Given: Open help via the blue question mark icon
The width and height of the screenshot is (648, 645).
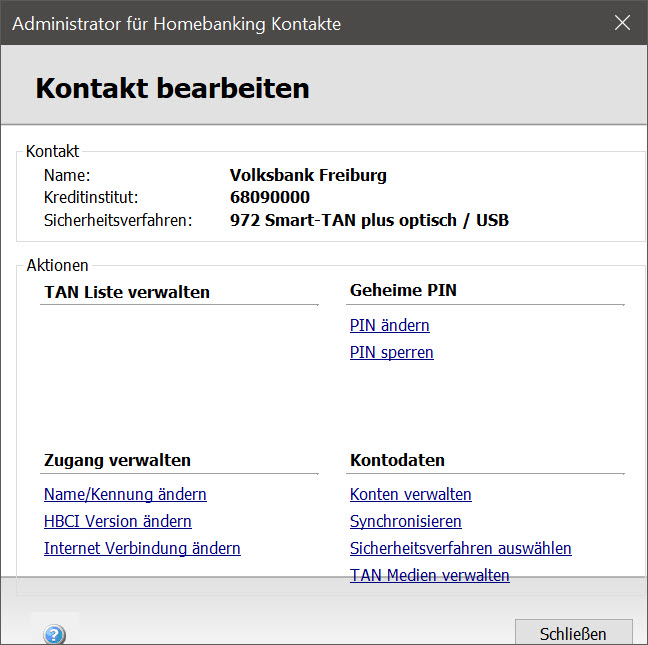Looking at the screenshot, I should 54,634.
